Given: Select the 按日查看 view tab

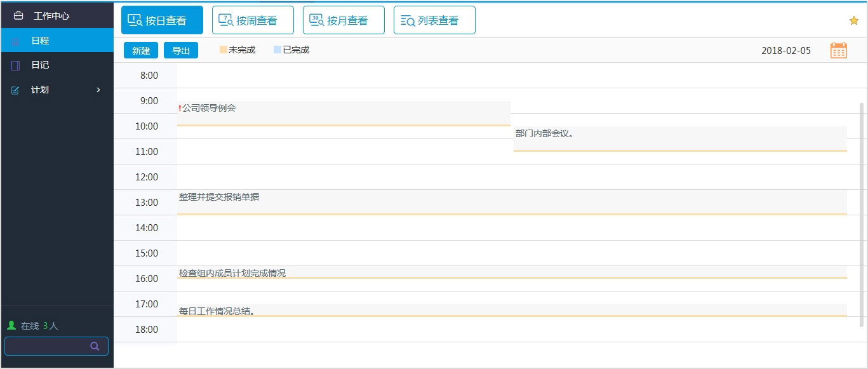Looking at the screenshot, I should [161, 20].
